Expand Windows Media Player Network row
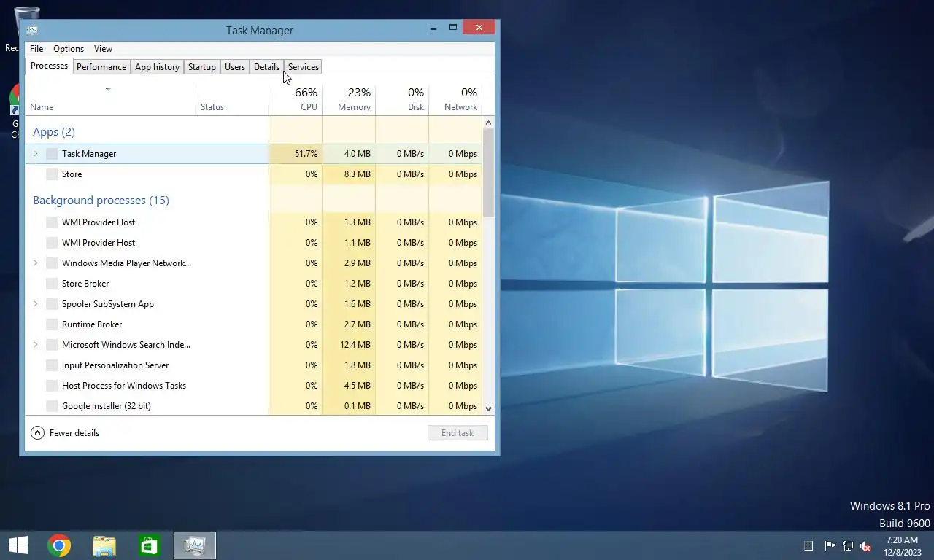 (x=35, y=263)
